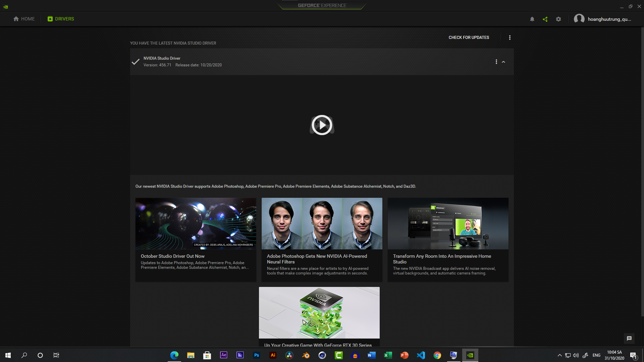
Task: Launch Adobe Media Encoder from the taskbar
Action: point(240,355)
